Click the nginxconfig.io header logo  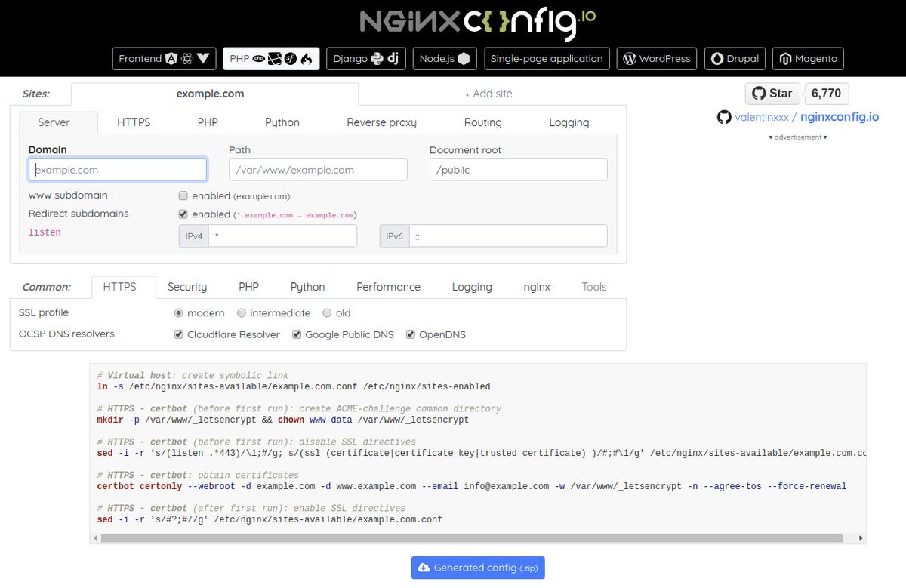pyautogui.click(x=478, y=23)
